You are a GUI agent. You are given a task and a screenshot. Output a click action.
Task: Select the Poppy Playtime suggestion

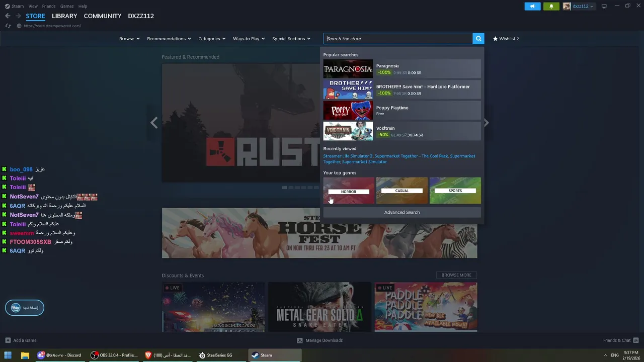(402, 110)
